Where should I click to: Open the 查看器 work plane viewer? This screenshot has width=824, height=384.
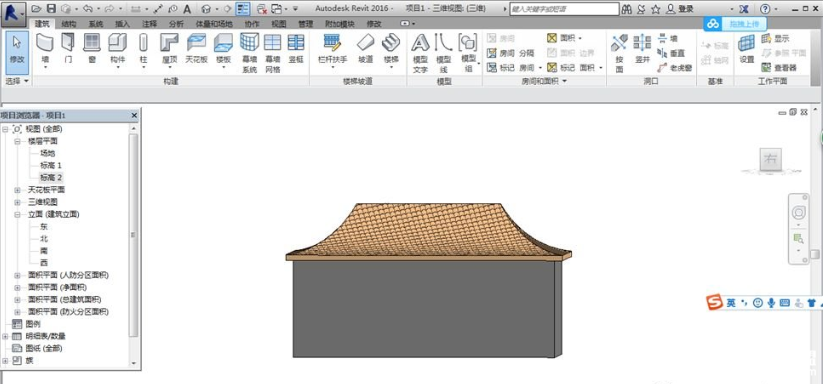[779, 68]
